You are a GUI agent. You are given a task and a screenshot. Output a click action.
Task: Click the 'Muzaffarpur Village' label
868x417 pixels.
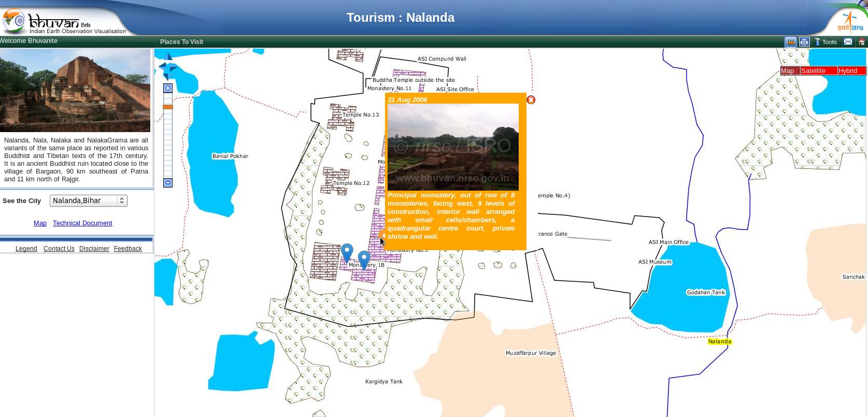(x=531, y=353)
